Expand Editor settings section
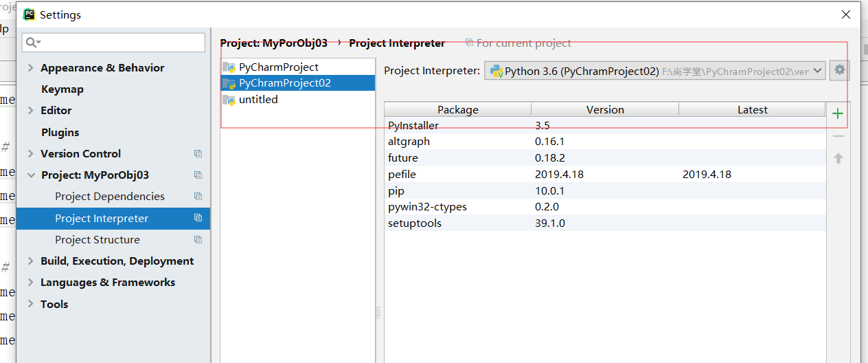Image resolution: width=868 pixels, height=363 pixels. point(30,110)
